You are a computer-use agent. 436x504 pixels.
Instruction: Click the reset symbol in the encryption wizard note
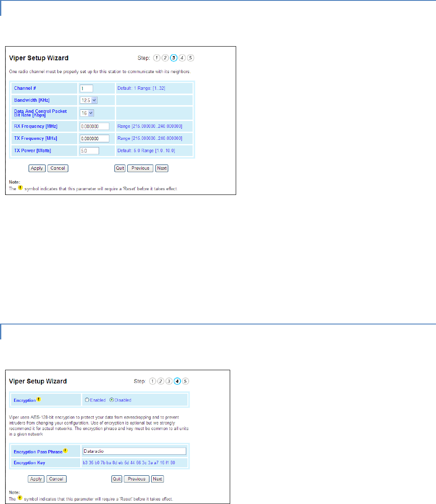(20, 498)
